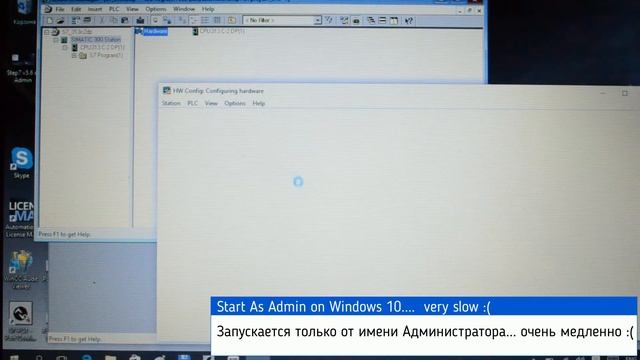
Task: Click the Tile Vertically toolbar icon
Action: (x=394, y=20)
